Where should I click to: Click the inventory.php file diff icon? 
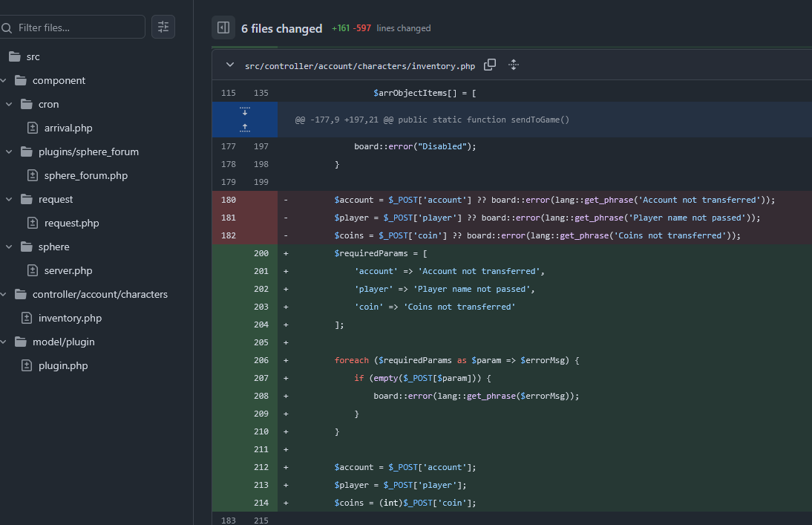pos(27,319)
